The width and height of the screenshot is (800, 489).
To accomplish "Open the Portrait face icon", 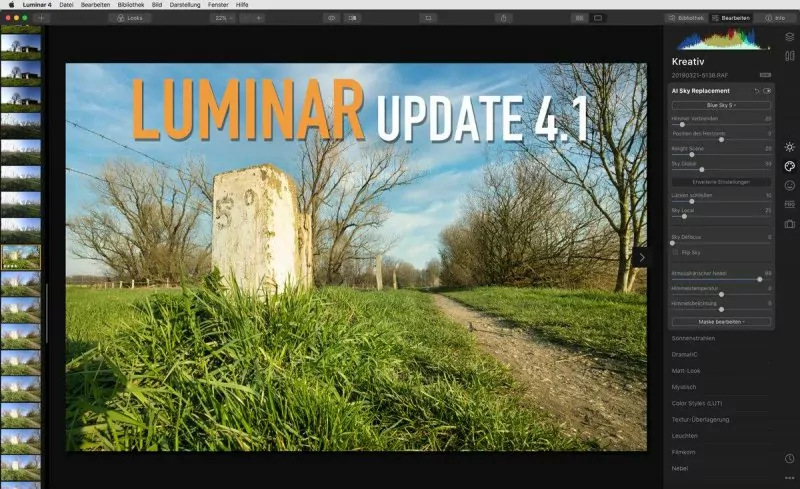I will pyautogui.click(x=789, y=185).
